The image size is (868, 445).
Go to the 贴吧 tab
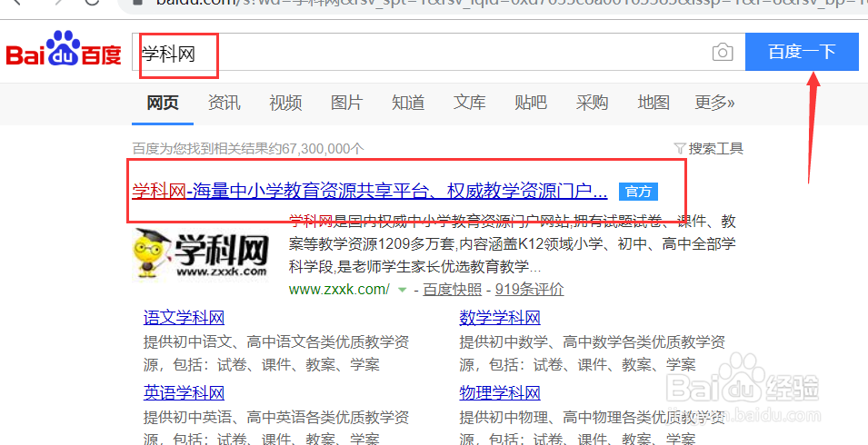(x=530, y=103)
